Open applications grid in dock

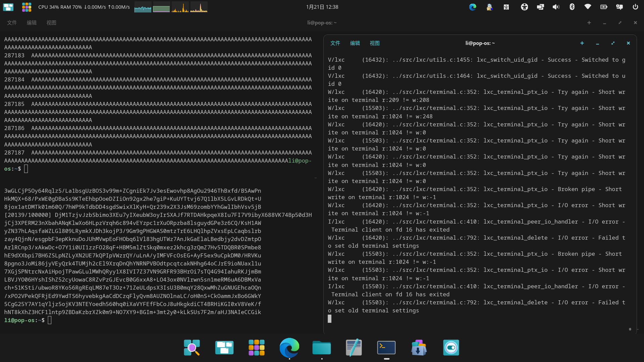257,348
